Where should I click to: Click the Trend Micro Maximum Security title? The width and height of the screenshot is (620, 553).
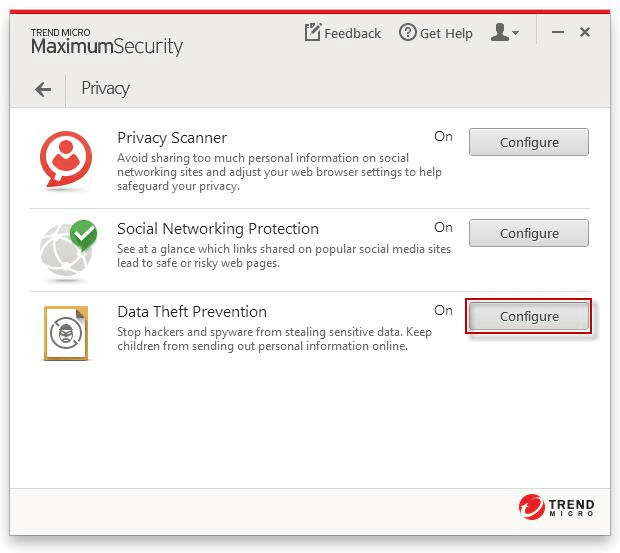(107, 42)
